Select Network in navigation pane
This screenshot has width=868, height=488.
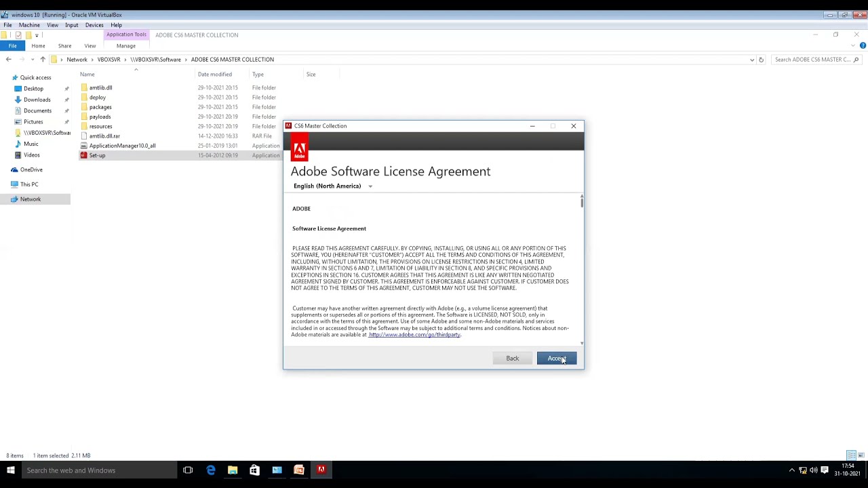click(31, 199)
